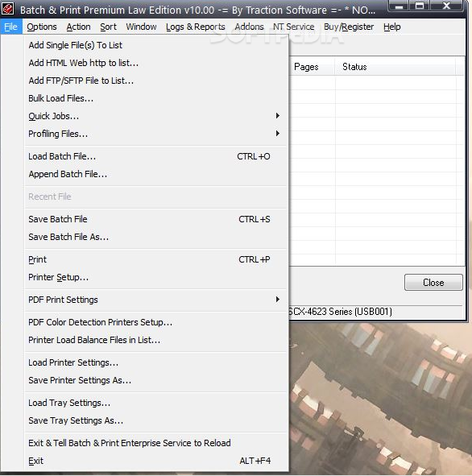Click the Batch & Print app icon in title bar
The image size is (472, 476).
(7, 9)
